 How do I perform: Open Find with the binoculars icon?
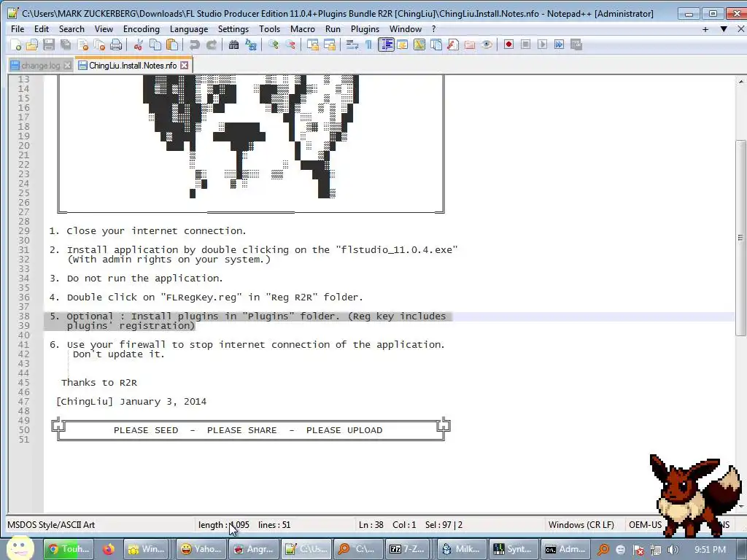pos(233,44)
